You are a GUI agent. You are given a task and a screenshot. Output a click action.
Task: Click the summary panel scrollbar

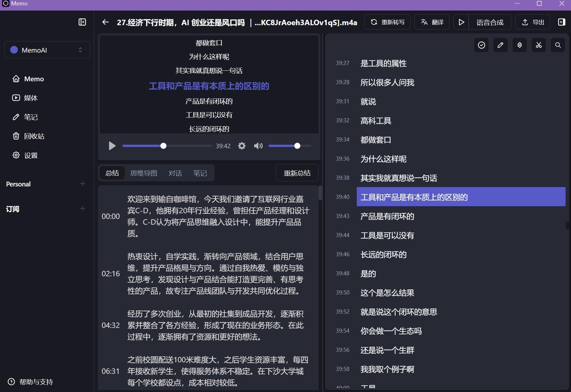coord(320,193)
